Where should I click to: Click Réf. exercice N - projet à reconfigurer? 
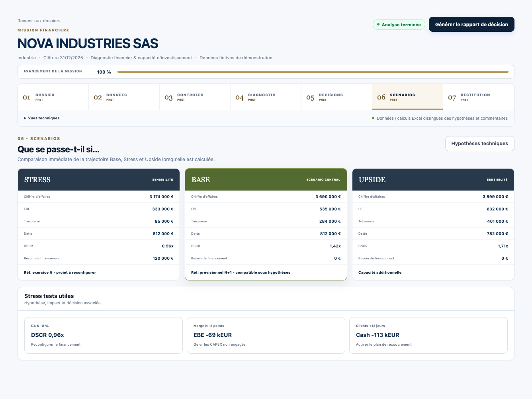click(60, 272)
